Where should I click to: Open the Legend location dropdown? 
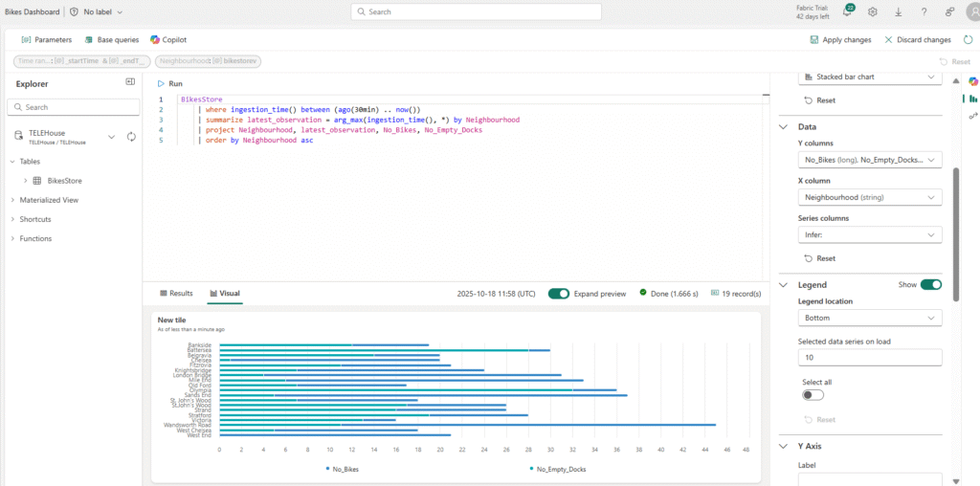pyautogui.click(x=870, y=318)
